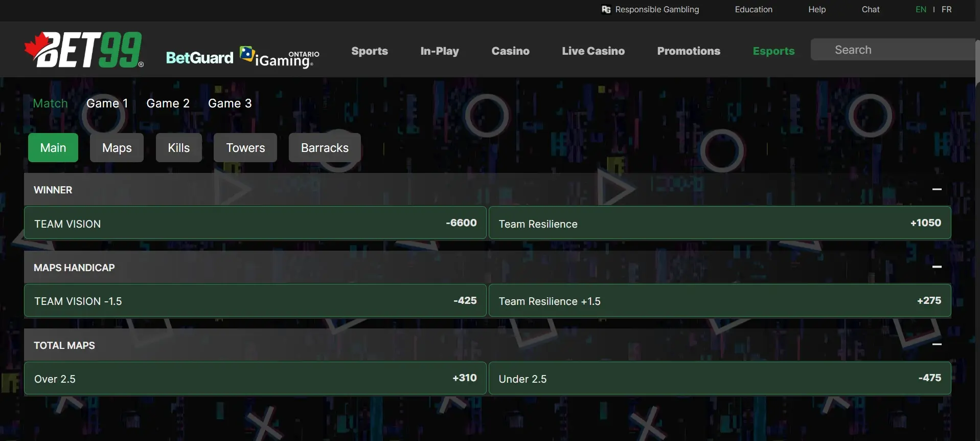Open the Education link

point(754,9)
